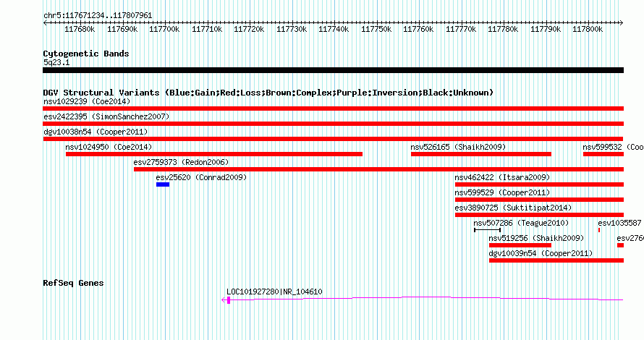Click the Cytogenetic Bands track title
644x340 pixels.
click(86, 54)
